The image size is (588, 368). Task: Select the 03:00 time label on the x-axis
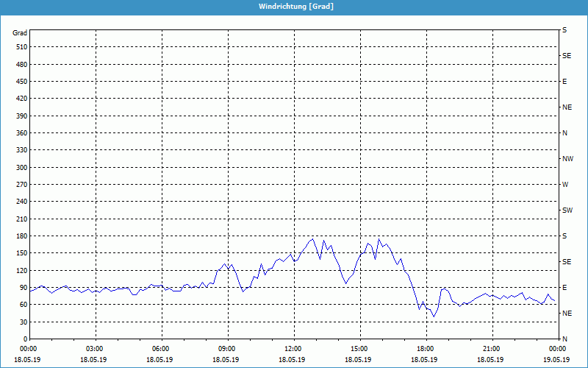pos(95,349)
